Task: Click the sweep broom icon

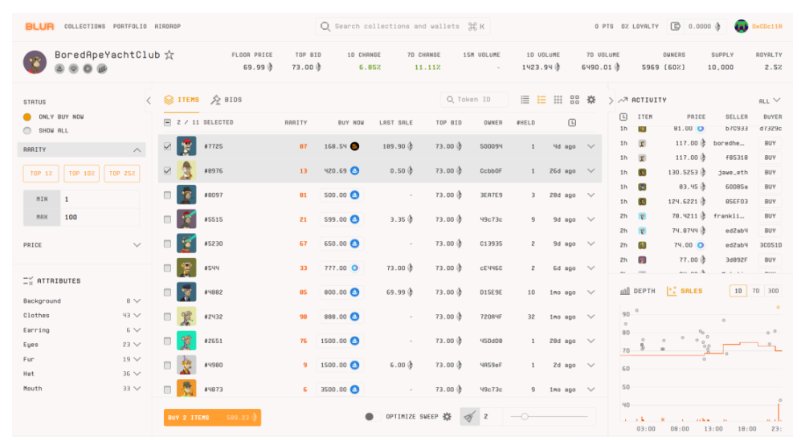Action: [469, 417]
